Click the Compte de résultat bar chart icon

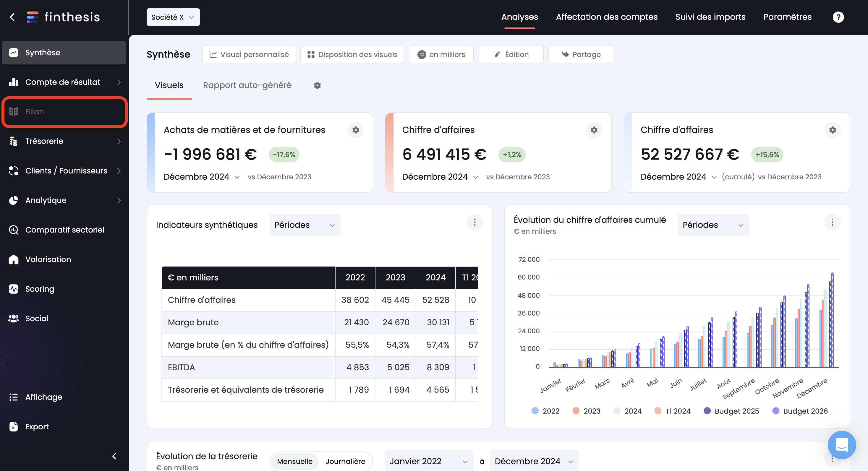pos(14,82)
